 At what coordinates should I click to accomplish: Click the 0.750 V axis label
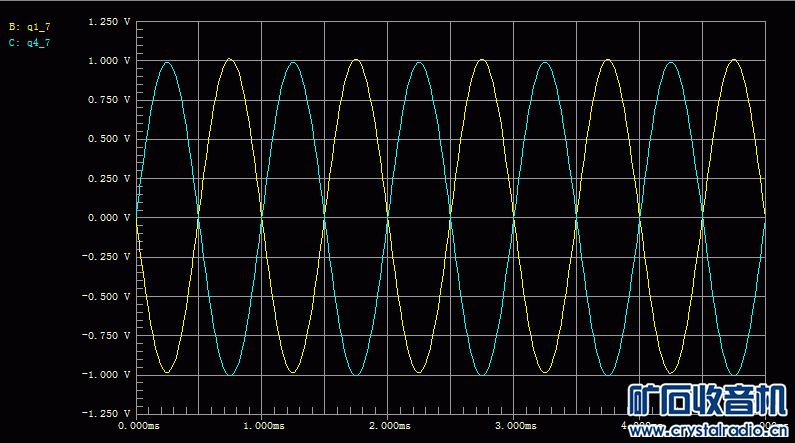(109, 100)
